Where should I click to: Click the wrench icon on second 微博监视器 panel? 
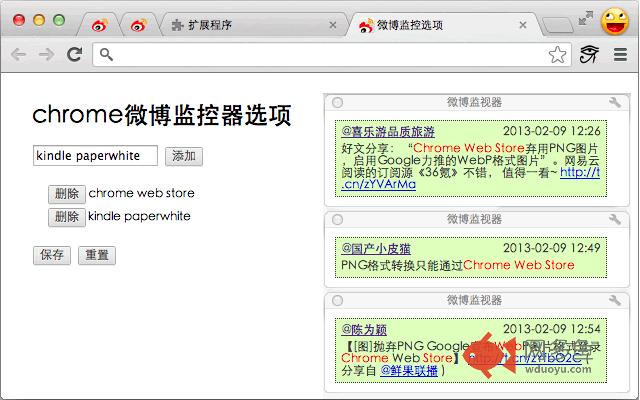click(615, 219)
